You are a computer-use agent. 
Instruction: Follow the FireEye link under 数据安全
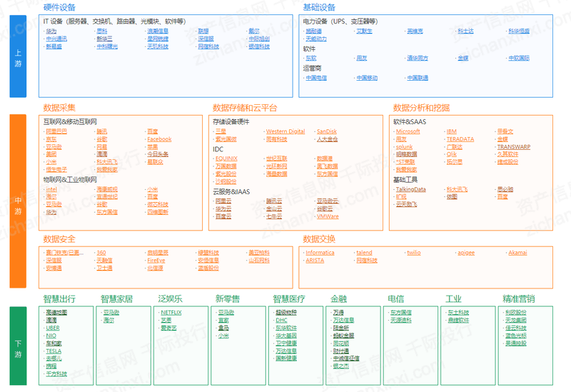pyautogui.click(x=156, y=261)
